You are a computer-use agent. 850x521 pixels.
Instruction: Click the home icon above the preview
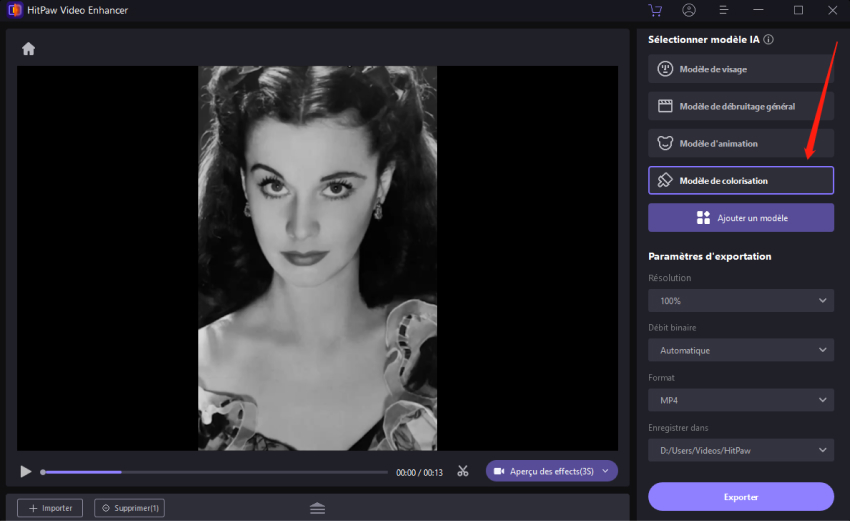(x=28, y=49)
